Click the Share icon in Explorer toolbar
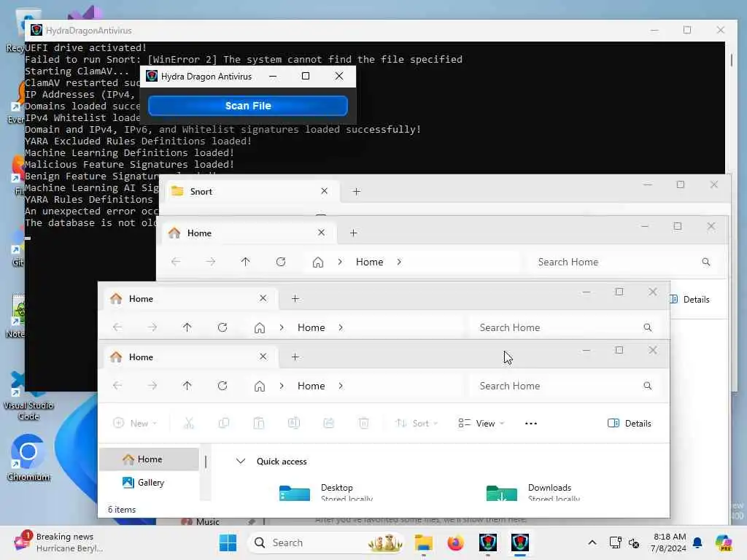This screenshot has height=560, width=747. [x=329, y=424]
